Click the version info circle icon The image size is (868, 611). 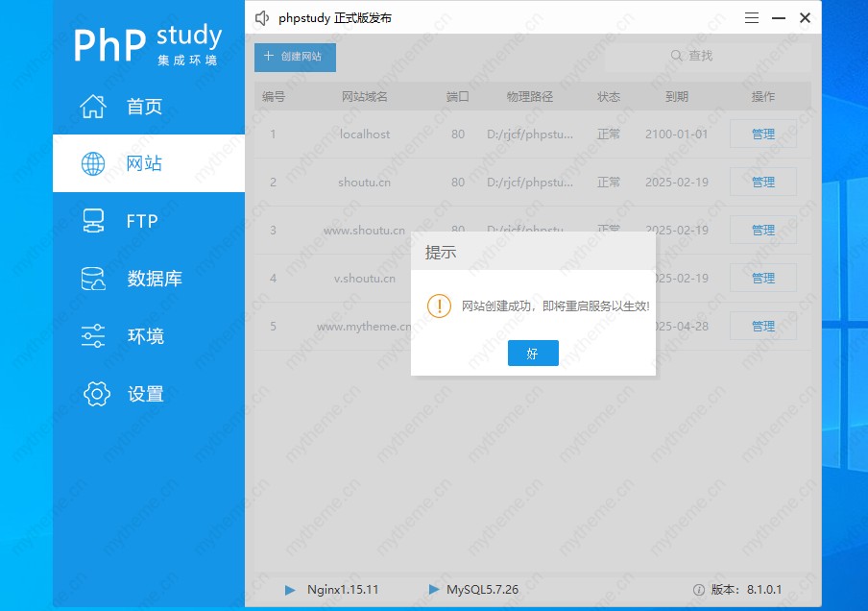[699, 590]
